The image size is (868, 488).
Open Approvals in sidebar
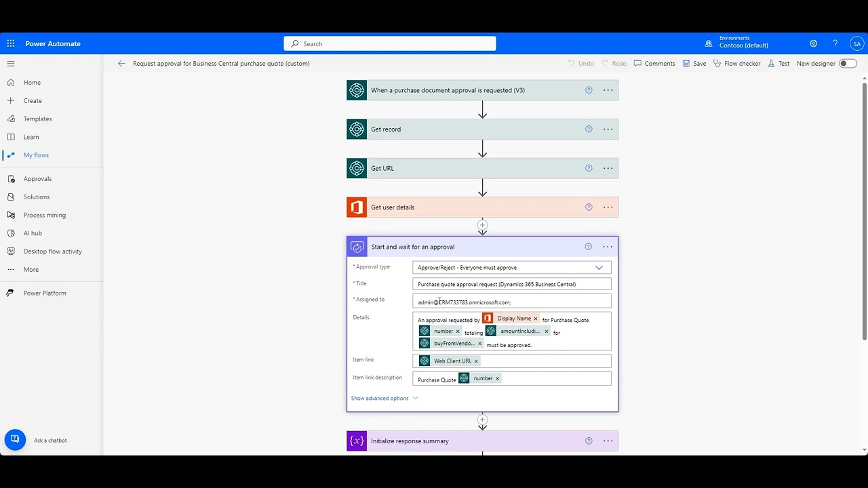pos(37,179)
